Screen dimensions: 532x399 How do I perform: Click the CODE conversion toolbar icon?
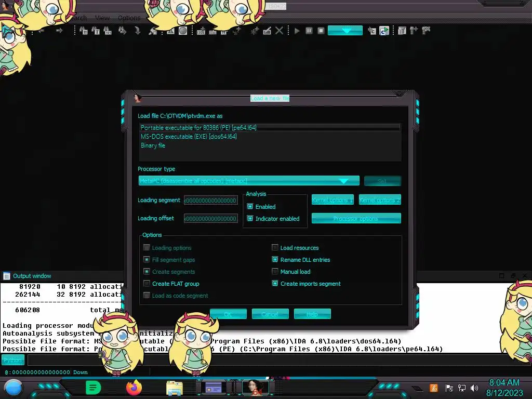click(201, 31)
